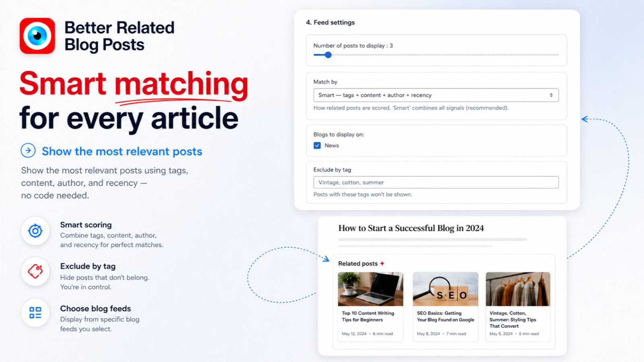Open the SEO magnifier thumbnail

click(x=446, y=289)
